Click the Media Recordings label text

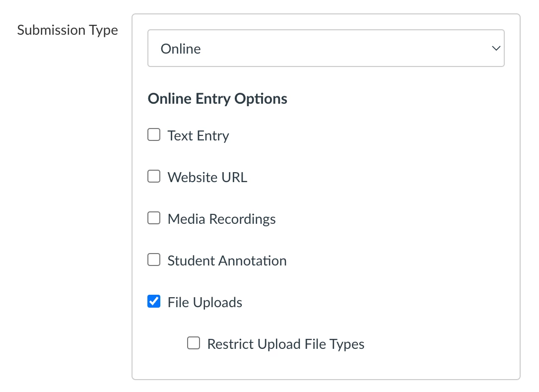[222, 219]
